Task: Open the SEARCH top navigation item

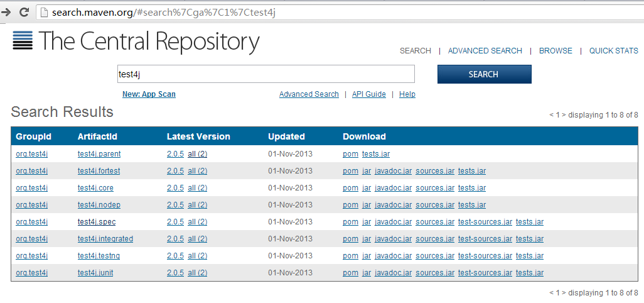Action: [x=416, y=50]
